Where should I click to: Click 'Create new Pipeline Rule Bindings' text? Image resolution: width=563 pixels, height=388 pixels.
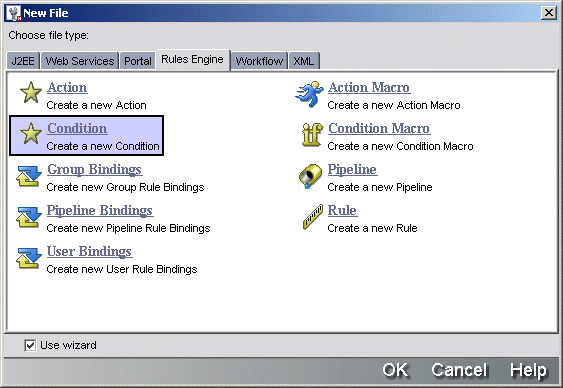pyautogui.click(x=129, y=228)
